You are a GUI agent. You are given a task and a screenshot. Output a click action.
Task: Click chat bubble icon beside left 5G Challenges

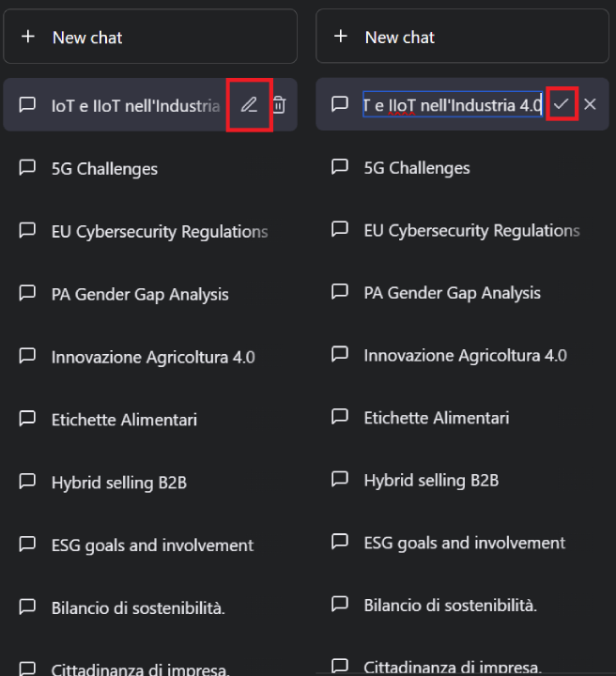[28, 168]
